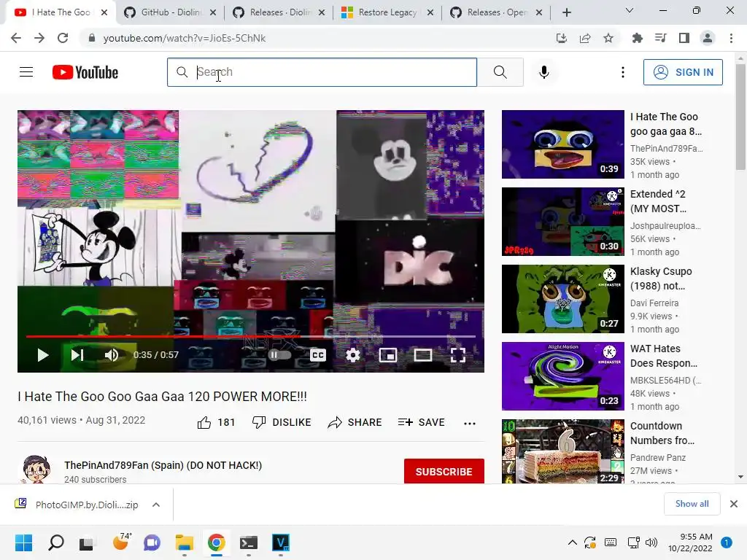Open the YouTube hamburger guide menu
The width and height of the screenshot is (747, 560).
coord(26,72)
